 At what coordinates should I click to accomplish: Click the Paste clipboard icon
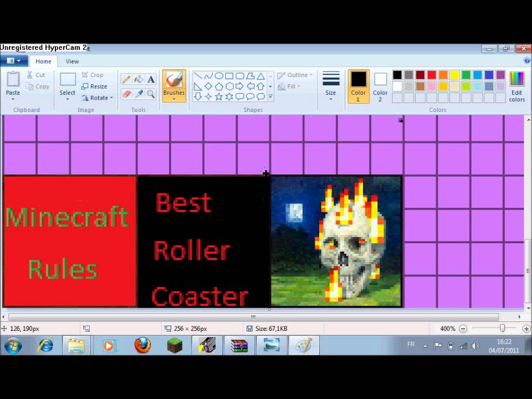click(x=13, y=79)
